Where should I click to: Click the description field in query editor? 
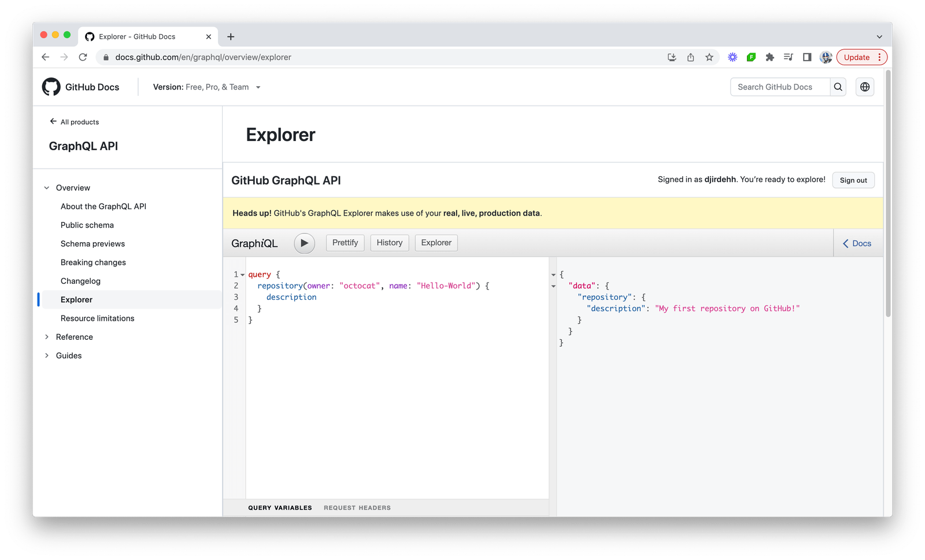click(x=291, y=298)
